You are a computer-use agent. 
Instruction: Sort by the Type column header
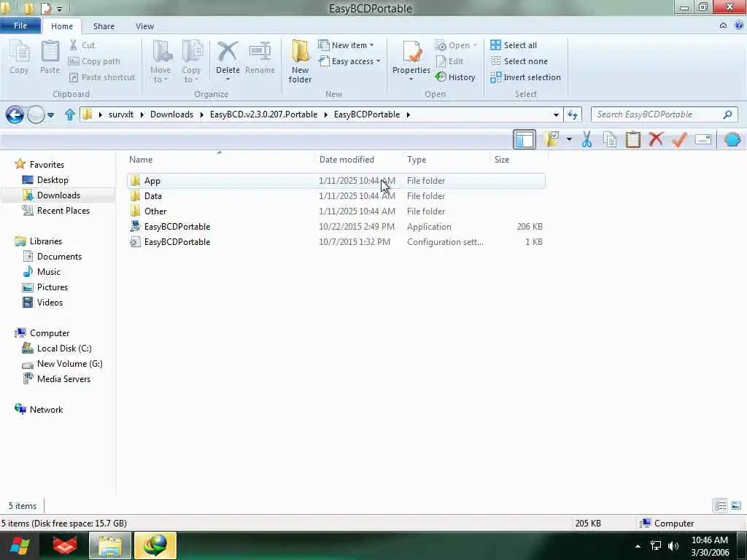pos(446,160)
